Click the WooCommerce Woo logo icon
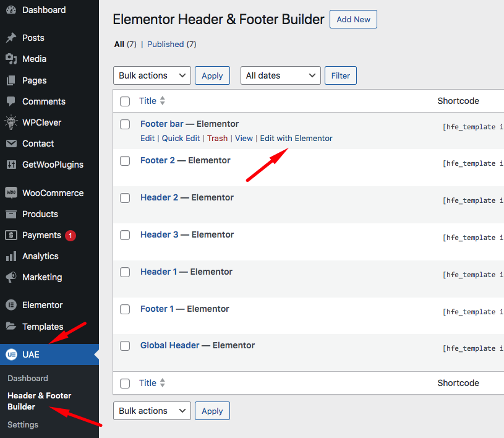The image size is (504, 438). (x=11, y=193)
